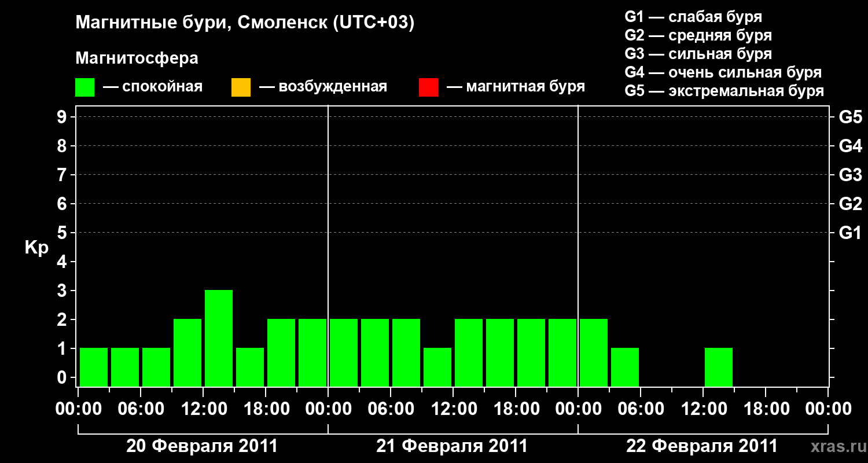Click the '20 Февраля 2011' date label

(x=202, y=446)
